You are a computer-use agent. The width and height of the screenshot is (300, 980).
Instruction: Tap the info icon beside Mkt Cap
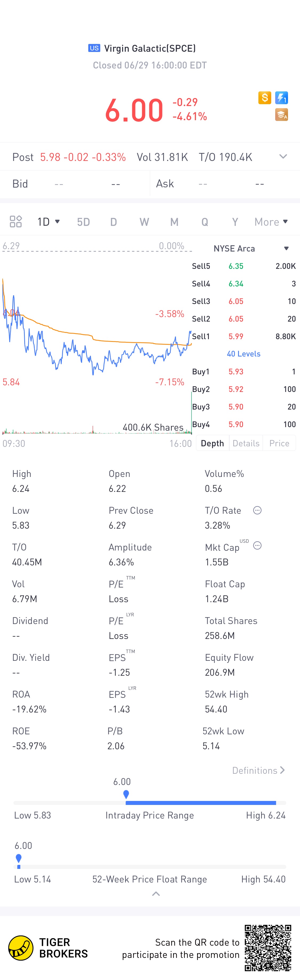257,545
